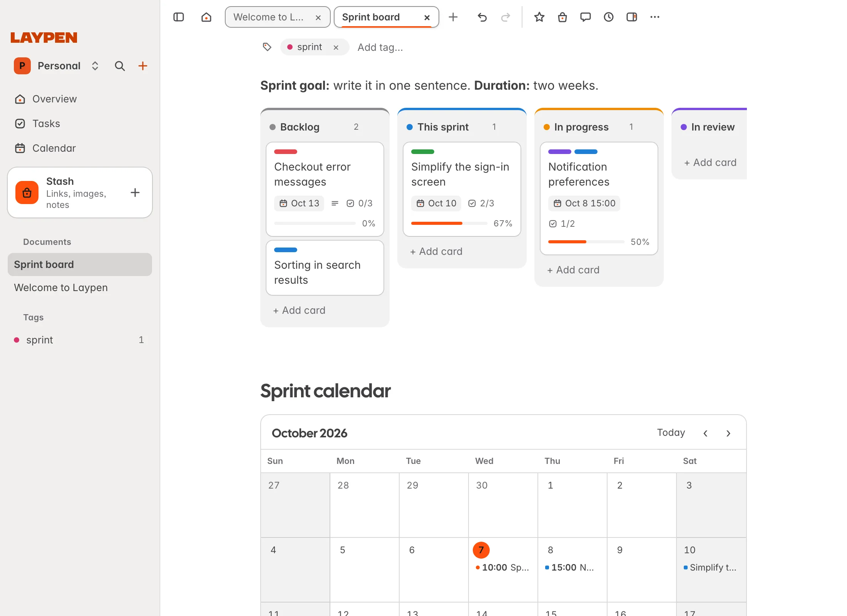Filter by sprint tag in sidebar
This screenshot has height=616, width=847.
click(x=80, y=340)
